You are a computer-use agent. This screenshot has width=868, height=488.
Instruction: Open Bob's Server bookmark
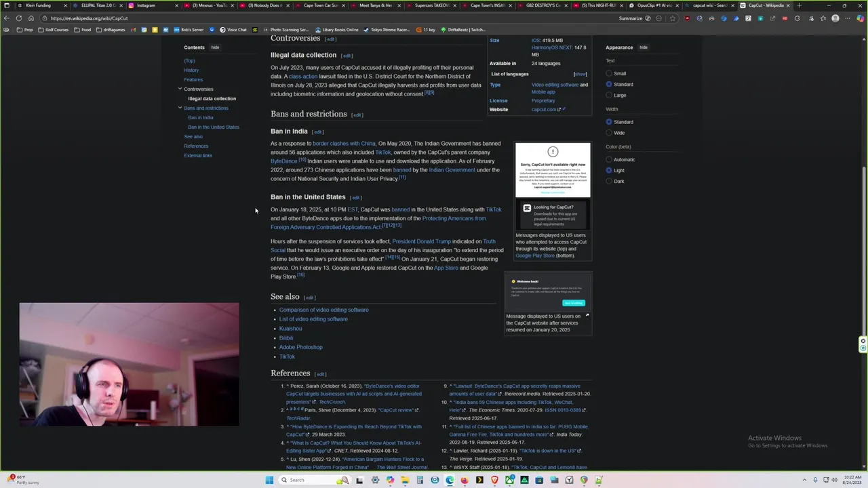point(188,30)
